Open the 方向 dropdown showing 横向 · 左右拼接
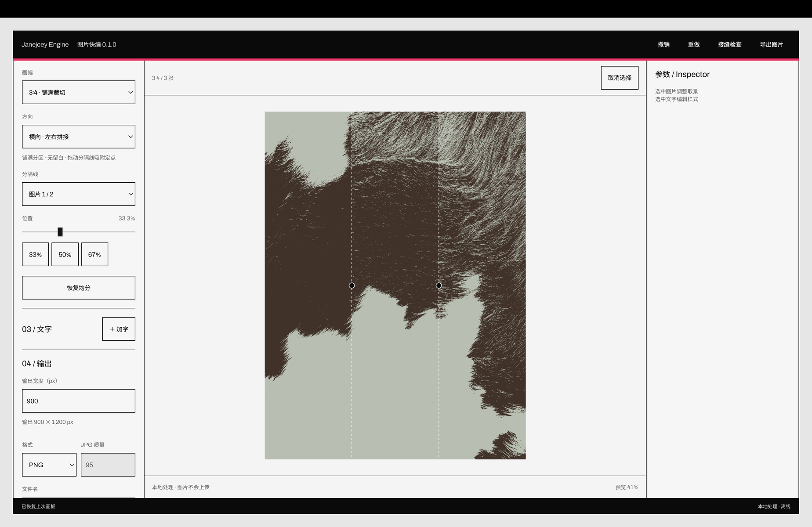The height and width of the screenshot is (527, 812). (79, 137)
